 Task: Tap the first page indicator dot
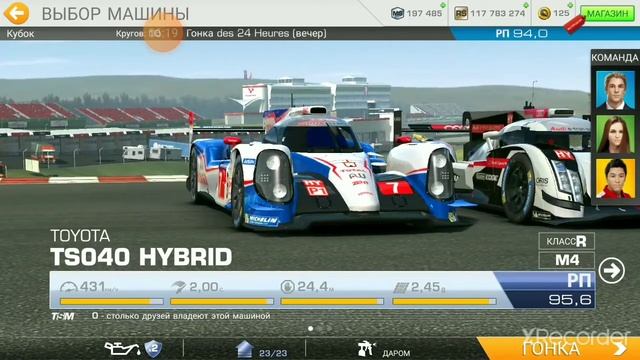(x=311, y=328)
